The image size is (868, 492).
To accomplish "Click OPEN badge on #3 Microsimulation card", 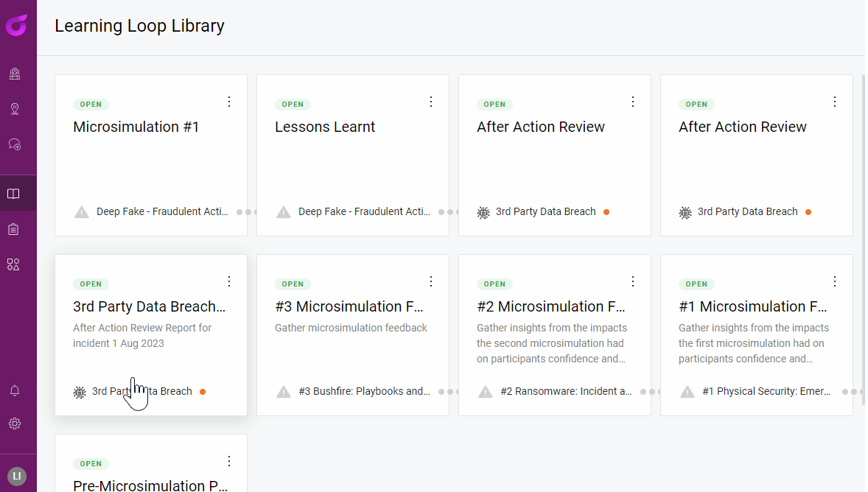I will pos(293,284).
